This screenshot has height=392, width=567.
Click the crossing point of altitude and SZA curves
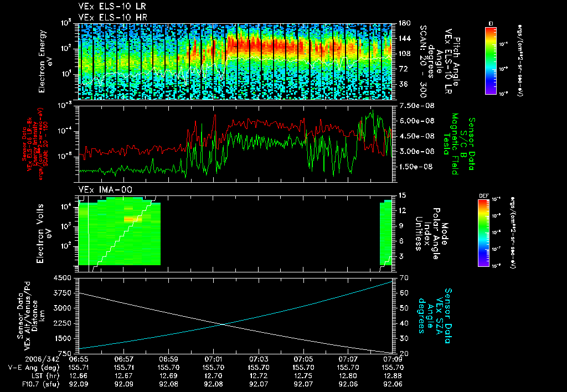[223, 324]
